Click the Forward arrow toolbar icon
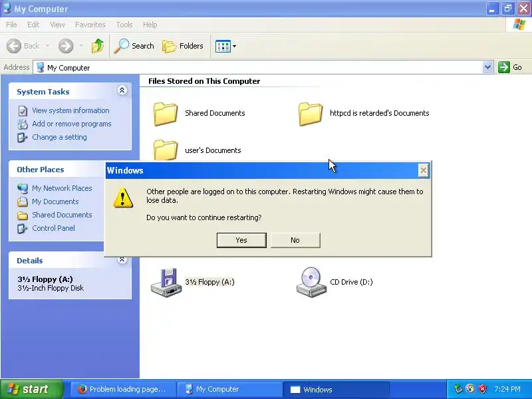532x399 pixels. point(66,46)
